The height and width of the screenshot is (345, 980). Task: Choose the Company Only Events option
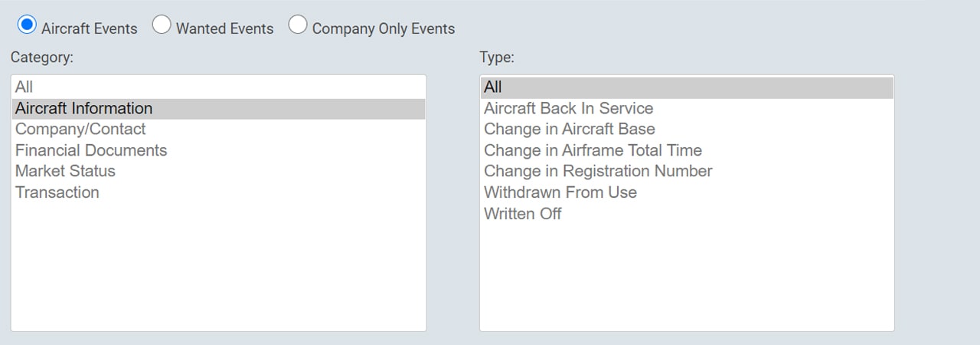click(x=298, y=25)
